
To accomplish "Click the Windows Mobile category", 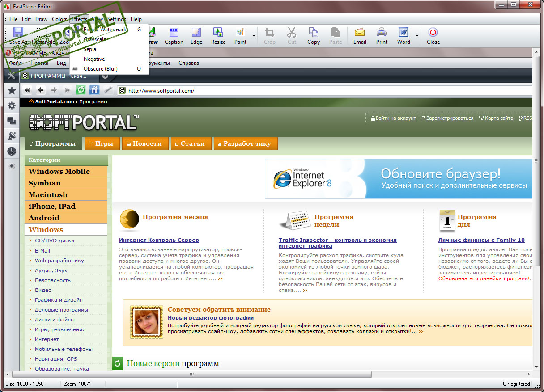I will (66, 172).
